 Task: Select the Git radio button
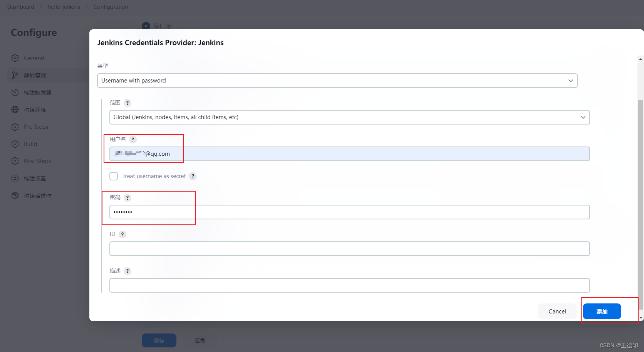(146, 26)
